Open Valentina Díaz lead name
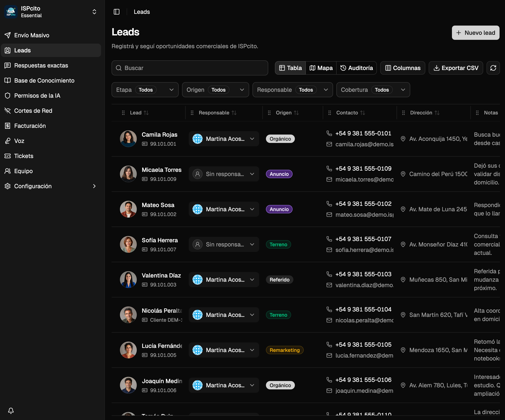This screenshot has height=420, width=505. [x=161, y=276]
